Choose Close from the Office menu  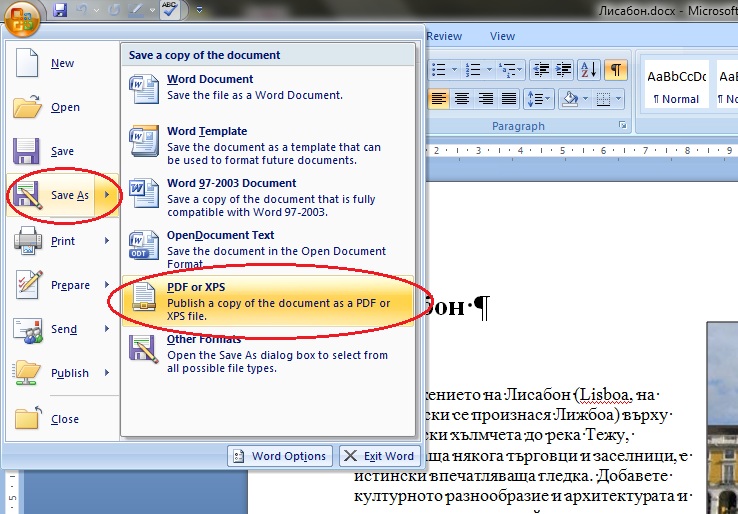(x=62, y=419)
